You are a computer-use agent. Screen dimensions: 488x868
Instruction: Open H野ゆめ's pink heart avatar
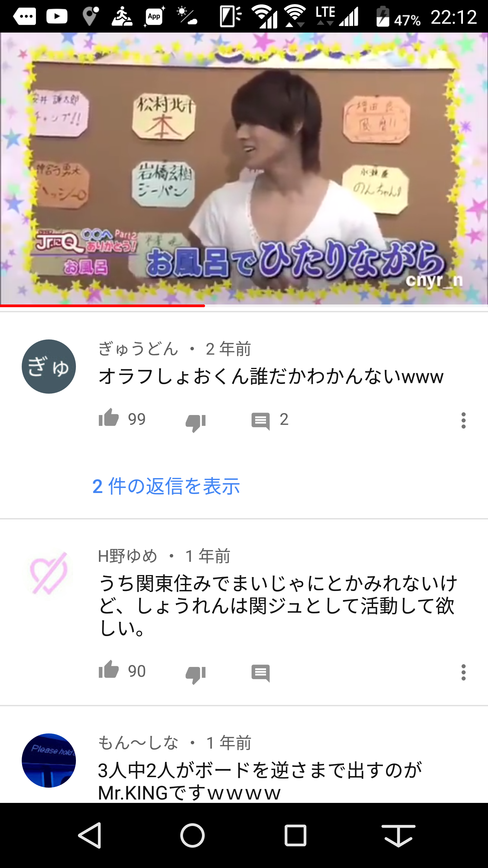[49, 573]
